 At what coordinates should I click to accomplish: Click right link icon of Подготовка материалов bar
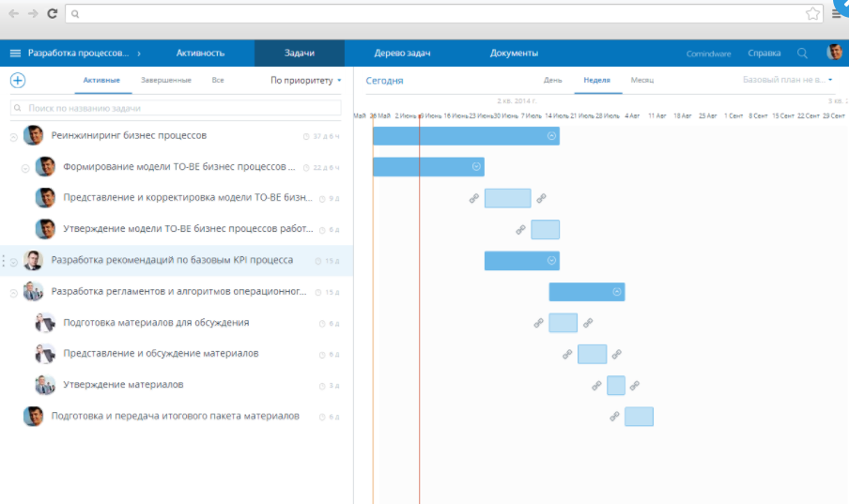(x=588, y=323)
